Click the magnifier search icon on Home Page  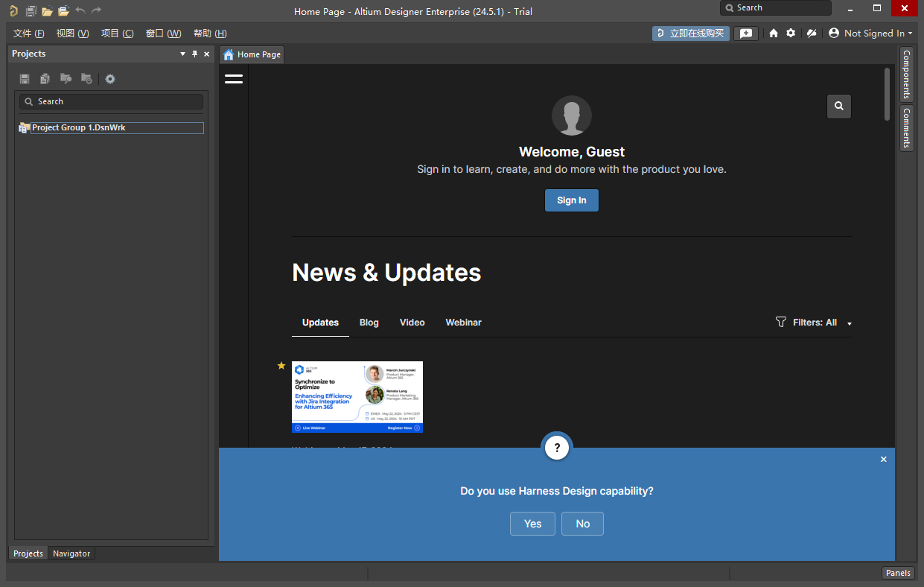tap(838, 107)
